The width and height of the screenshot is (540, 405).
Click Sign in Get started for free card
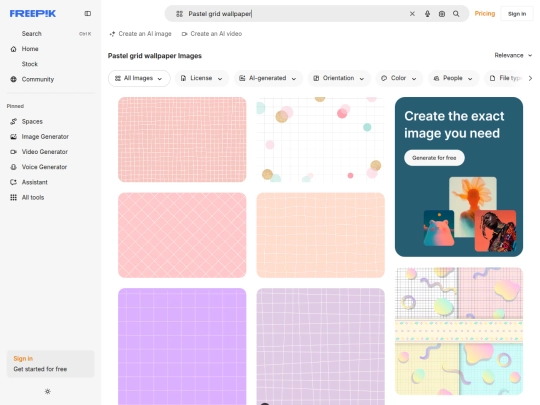[x=51, y=364]
